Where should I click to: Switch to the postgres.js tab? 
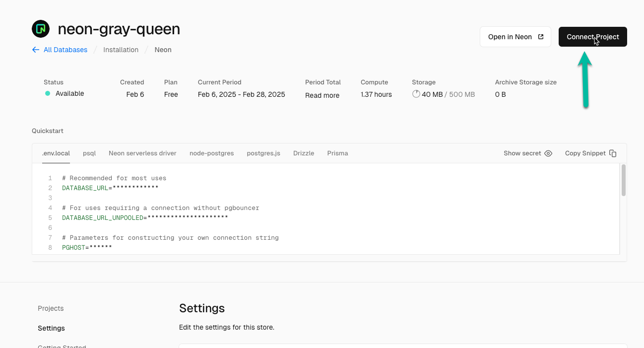(263, 153)
